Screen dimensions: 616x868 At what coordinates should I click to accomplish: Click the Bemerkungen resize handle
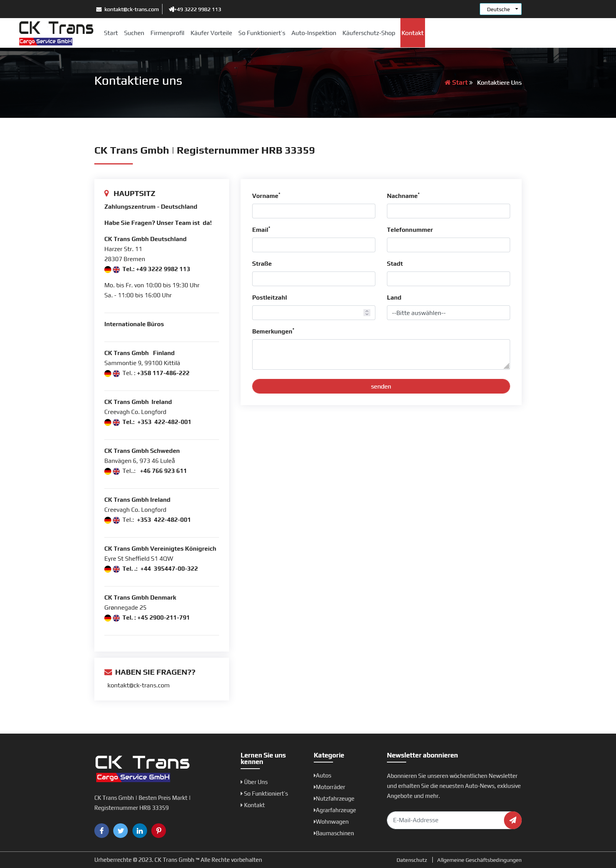507,366
